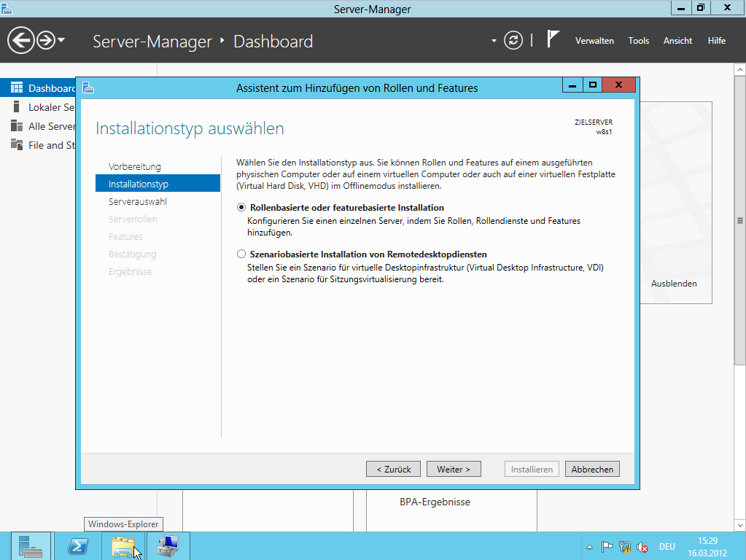Refresh the Server-Manager dashboard
Viewport: 746px width, 560px height.
click(514, 40)
